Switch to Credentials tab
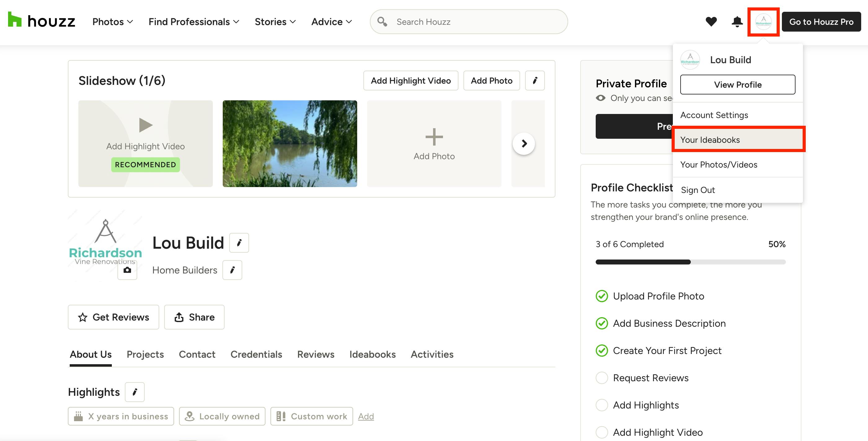The height and width of the screenshot is (441, 868). [256, 354]
